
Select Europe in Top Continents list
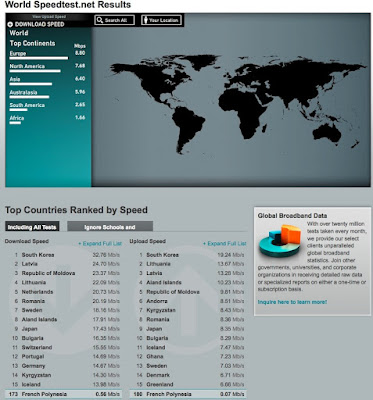point(18,53)
